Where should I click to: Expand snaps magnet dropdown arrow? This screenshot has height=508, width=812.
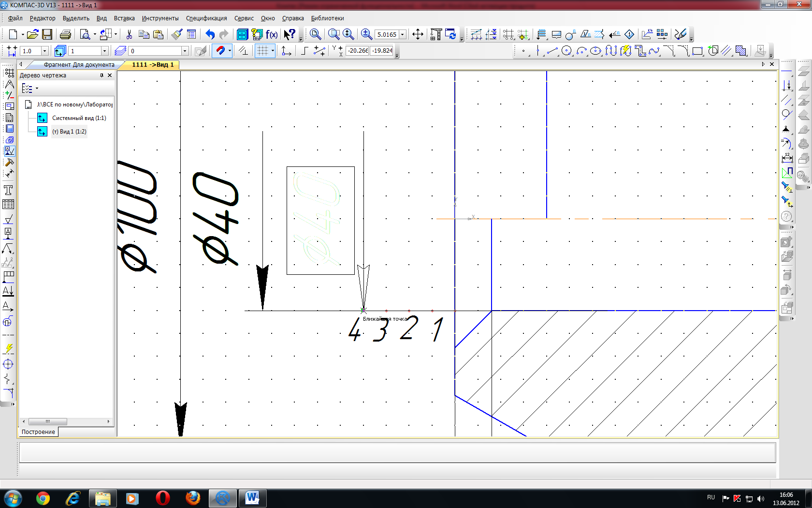[x=230, y=50]
